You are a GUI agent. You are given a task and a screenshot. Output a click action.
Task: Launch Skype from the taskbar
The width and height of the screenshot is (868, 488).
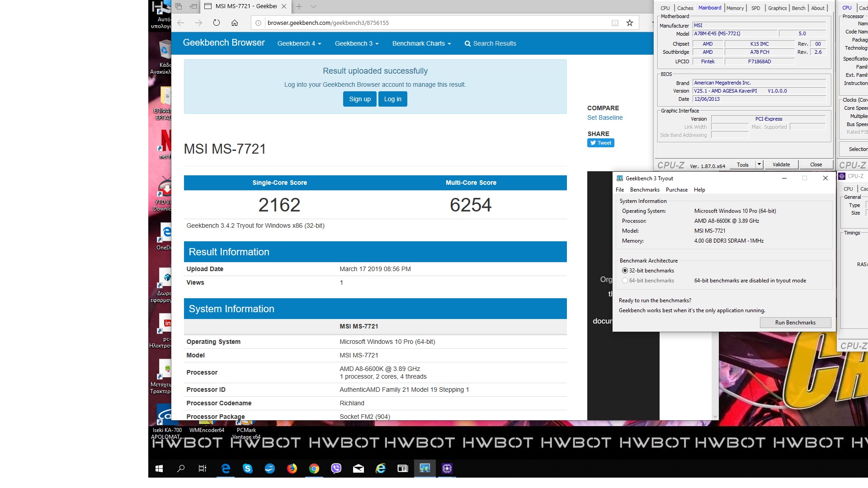click(x=247, y=469)
